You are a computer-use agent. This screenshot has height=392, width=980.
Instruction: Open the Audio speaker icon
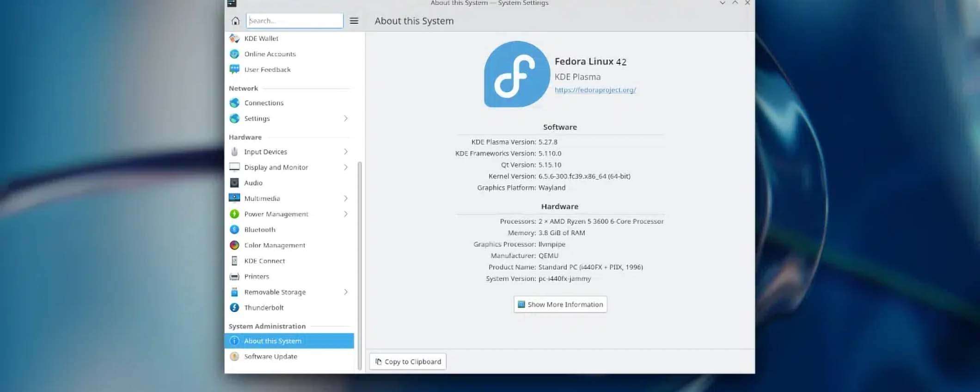point(234,183)
